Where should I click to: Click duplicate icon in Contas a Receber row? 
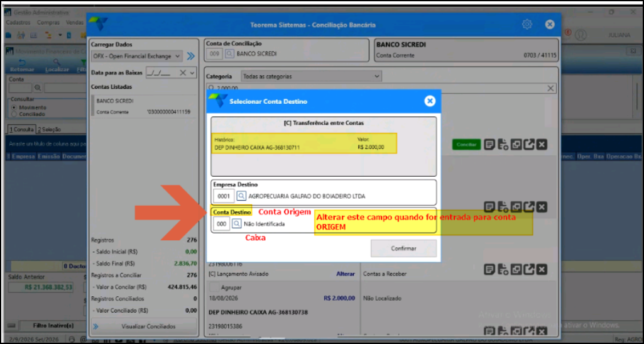click(516, 270)
